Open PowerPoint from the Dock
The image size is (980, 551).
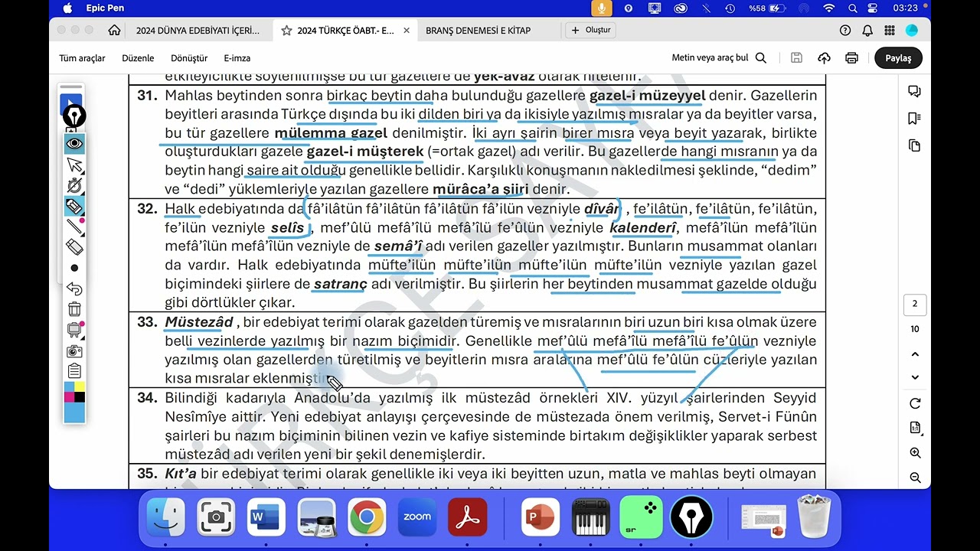tap(541, 517)
